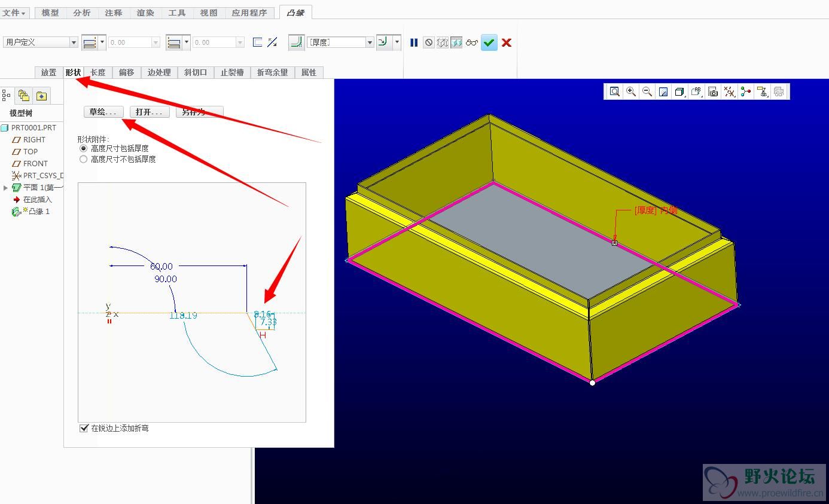Open the display style cube icon
This screenshot has width=829, height=504.
(679, 91)
